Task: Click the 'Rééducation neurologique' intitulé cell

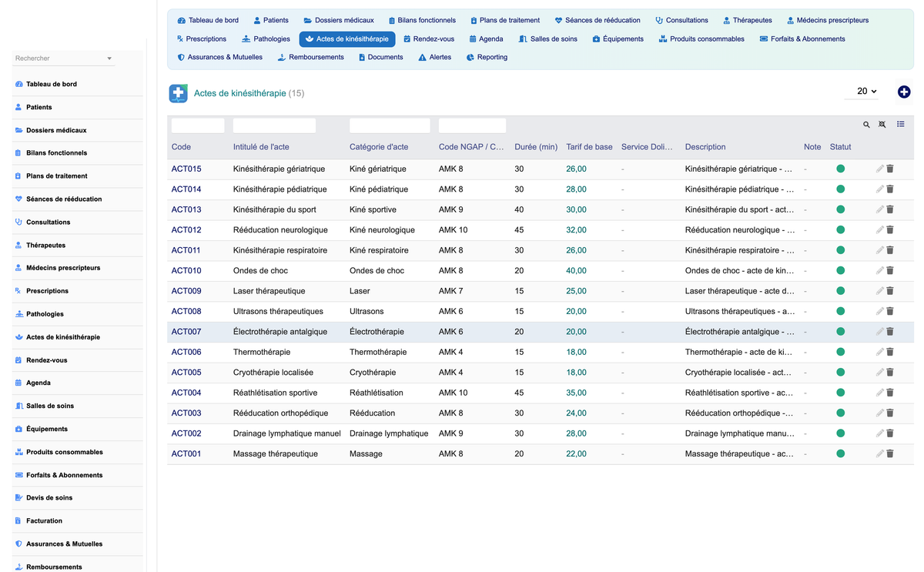Action: click(280, 230)
